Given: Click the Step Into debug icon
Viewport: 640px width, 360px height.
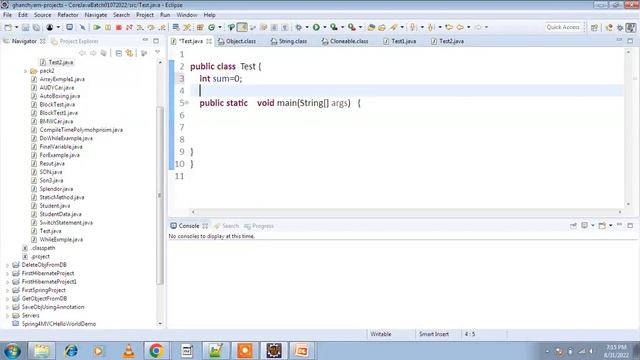Looking at the screenshot, I should pyautogui.click(x=140, y=27).
